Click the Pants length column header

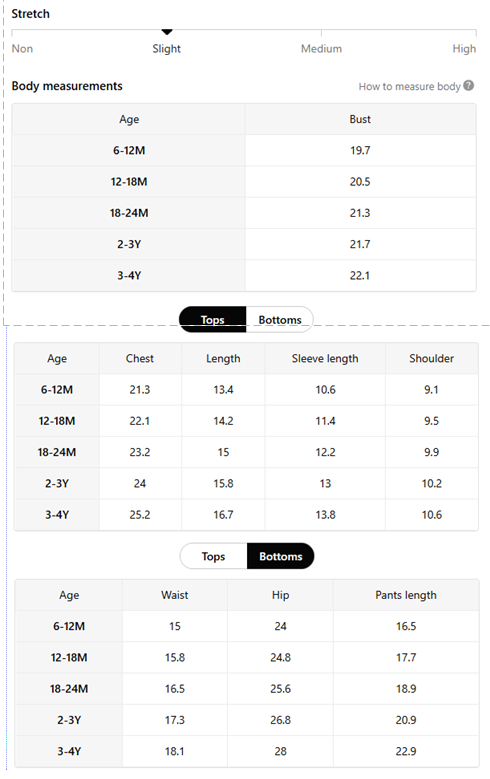click(406, 595)
